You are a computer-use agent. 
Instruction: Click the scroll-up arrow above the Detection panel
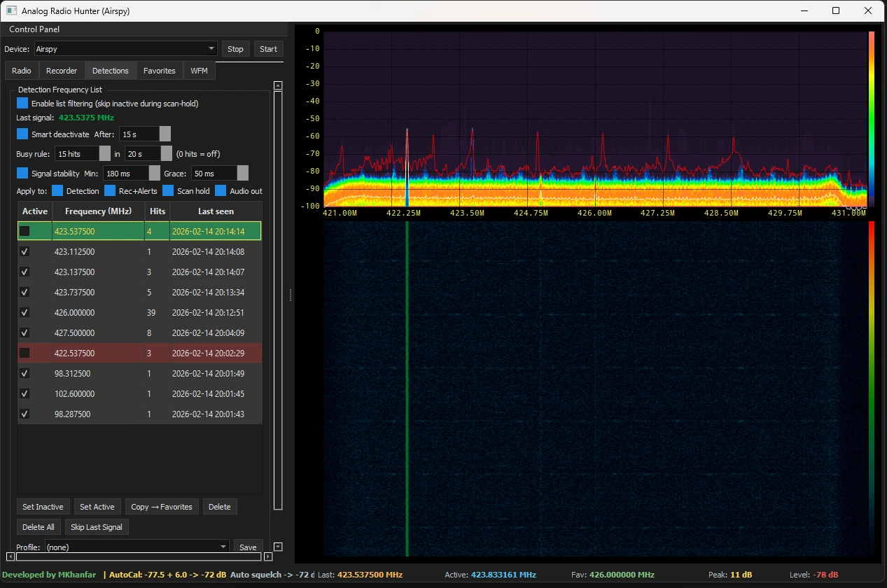(277, 85)
